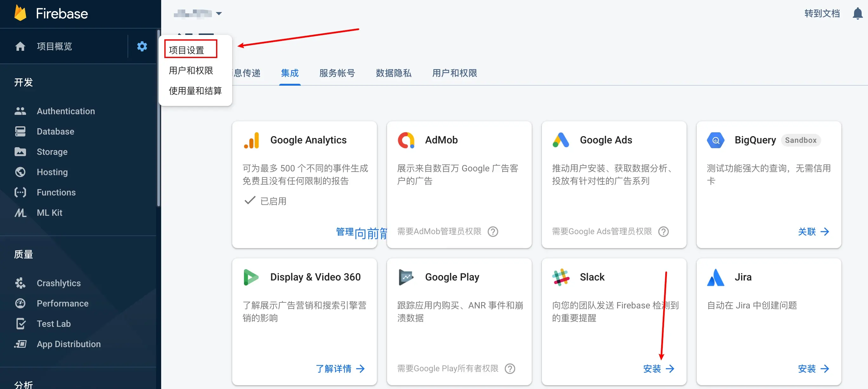Image resolution: width=868 pixels, height=389 pixels.
Task: Click the Authentication people icon
Action: 20,111
